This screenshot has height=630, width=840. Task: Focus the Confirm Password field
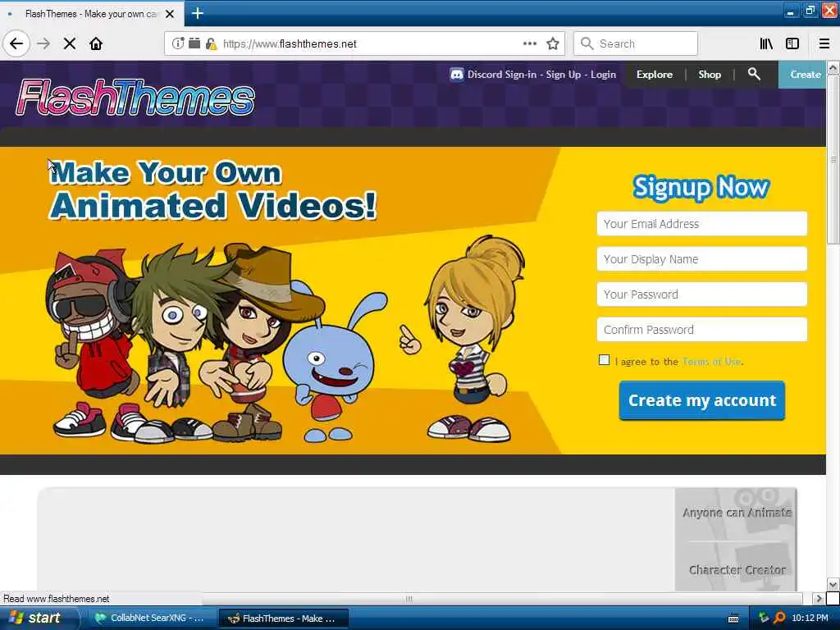[702, 330]
